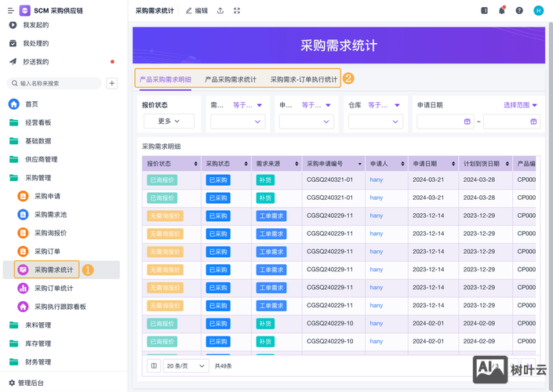Viewport: 553px width, 392px height.
Task: Expand 经营看板 folder
Action: (38, 122)
